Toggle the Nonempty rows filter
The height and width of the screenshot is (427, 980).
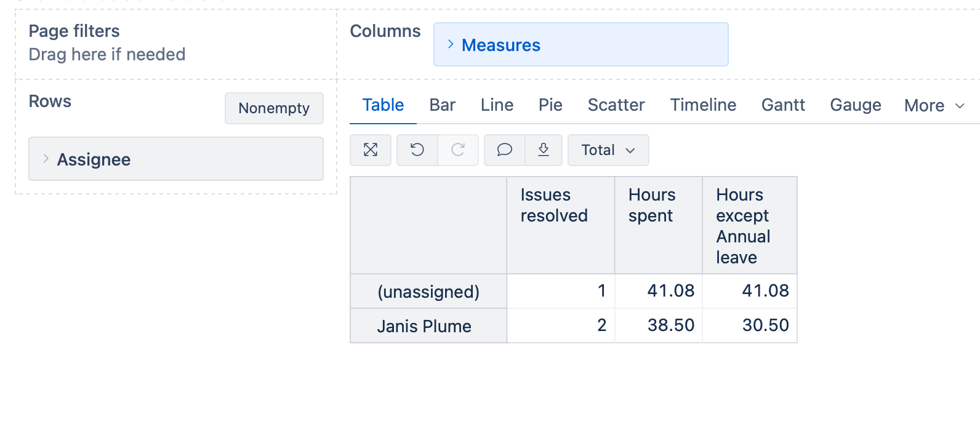pyautogui.click(x=274, y=108)
